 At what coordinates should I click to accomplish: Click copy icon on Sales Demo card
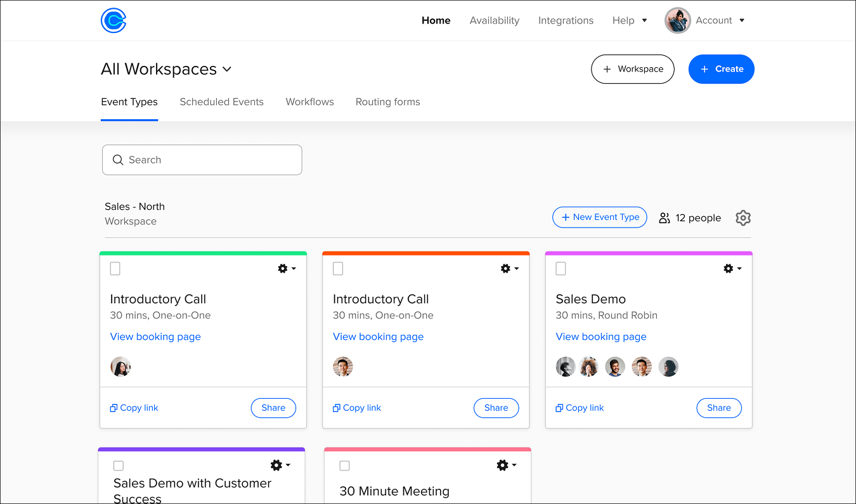(x=559, y=408)
